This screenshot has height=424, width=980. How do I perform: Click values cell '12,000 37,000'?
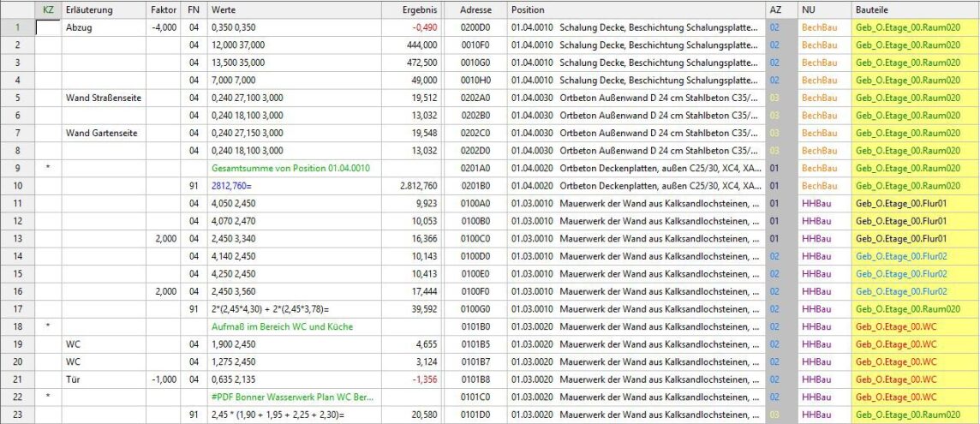coord(295,45)
